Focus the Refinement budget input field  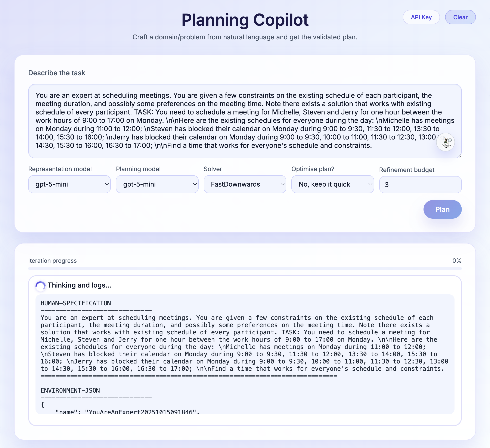click(420, 185)
